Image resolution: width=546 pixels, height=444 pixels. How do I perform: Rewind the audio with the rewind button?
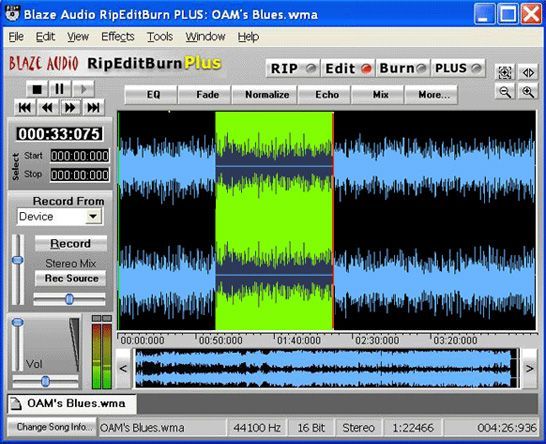pos(48,108)
